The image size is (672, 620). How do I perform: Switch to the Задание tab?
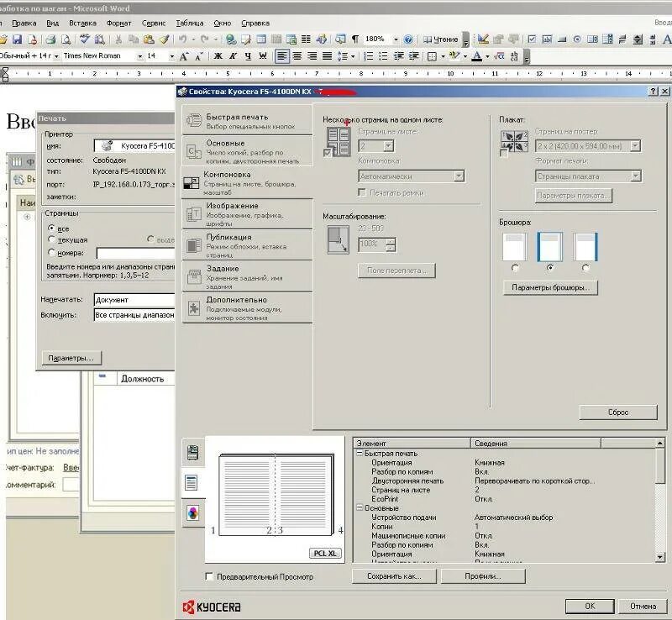tap(247, 276)
